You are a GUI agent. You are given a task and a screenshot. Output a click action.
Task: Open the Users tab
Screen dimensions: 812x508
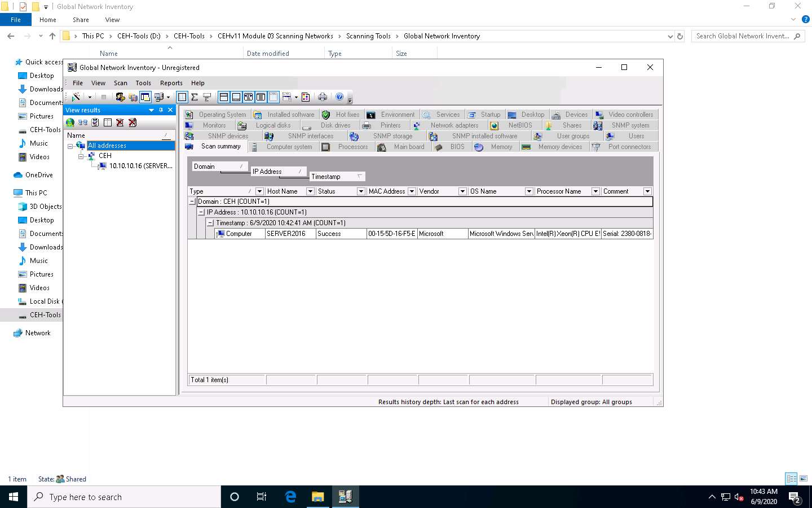pyautogui.click(x=630, y=136)
